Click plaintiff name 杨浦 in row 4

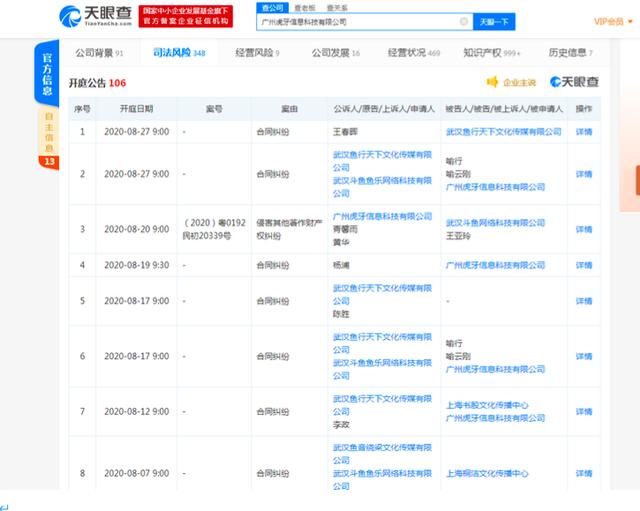click(341, 265)
